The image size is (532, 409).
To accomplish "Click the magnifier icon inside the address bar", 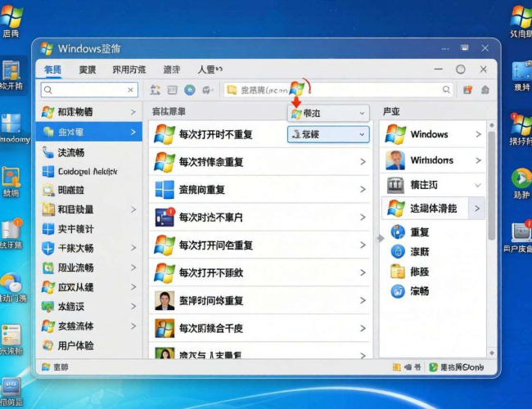I will tap(446, 89).
